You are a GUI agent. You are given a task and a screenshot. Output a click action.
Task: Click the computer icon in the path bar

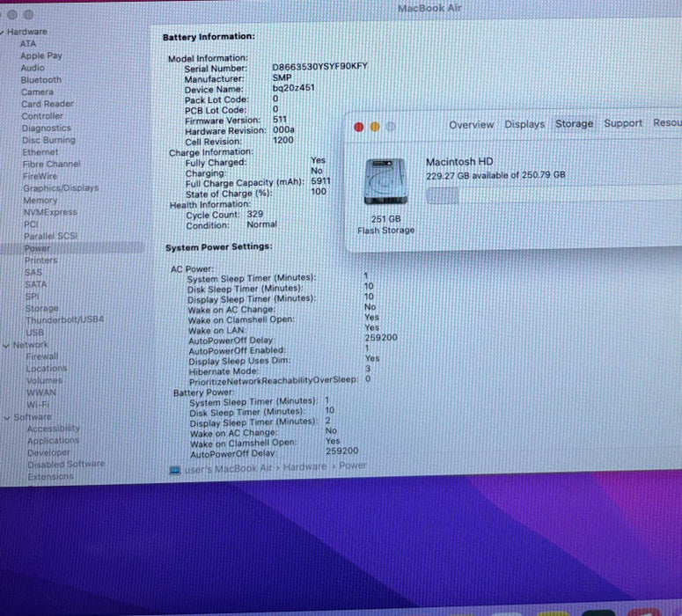tap(175, 470)
